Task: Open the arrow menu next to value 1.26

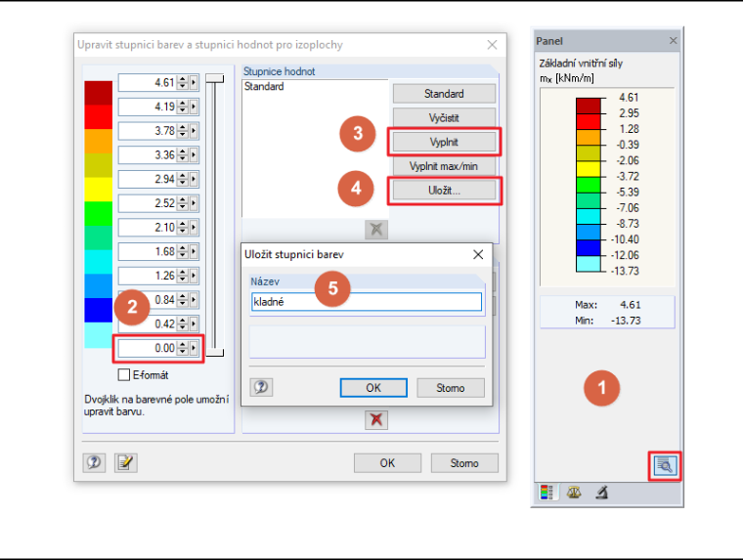Action: click(x=194, y=276)
